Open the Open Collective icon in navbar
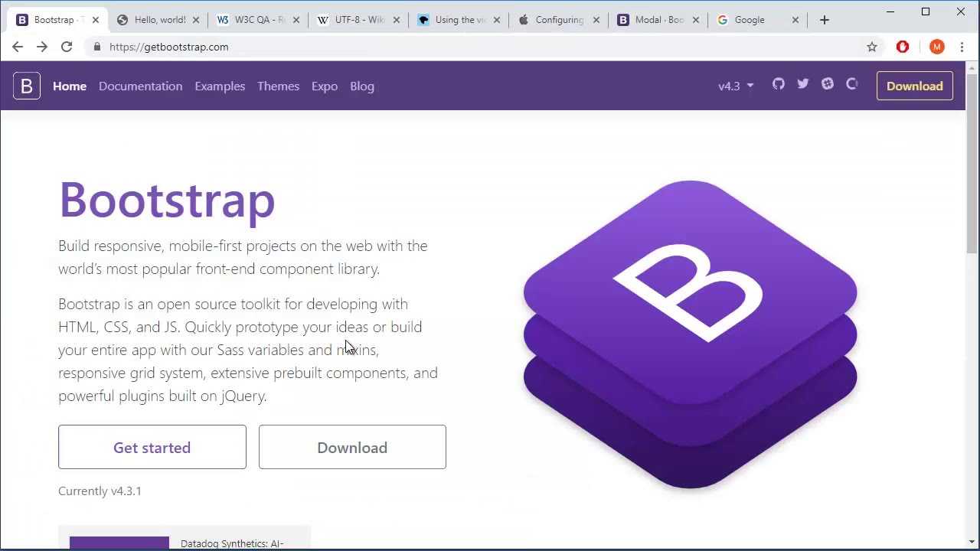980x551 pixels. point(852,84)
